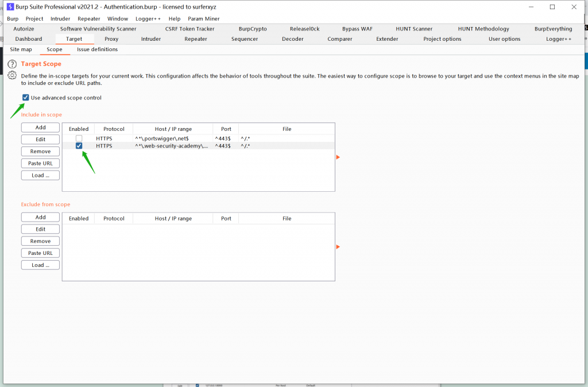The image size is (588, 387).
Task: Switch to the Releasel0ck tab
Action: tap(304, 29)
